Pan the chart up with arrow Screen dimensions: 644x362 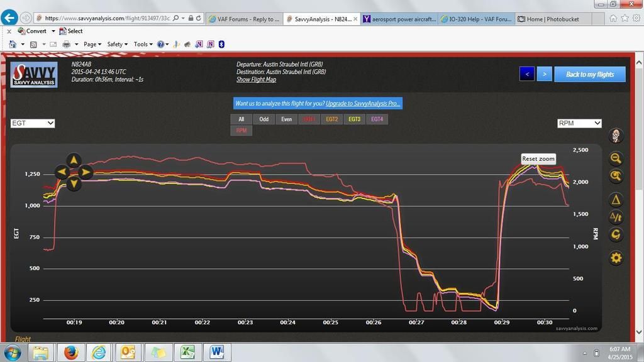(x=74, y=160)
